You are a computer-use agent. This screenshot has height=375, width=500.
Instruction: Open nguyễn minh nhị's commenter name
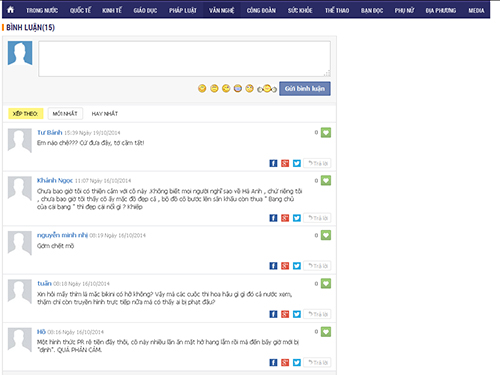pyautogui.click(x=62, y=235)
